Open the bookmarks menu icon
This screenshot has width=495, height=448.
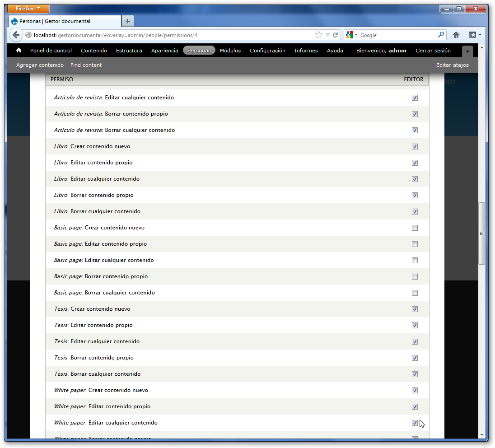point(474,35)
